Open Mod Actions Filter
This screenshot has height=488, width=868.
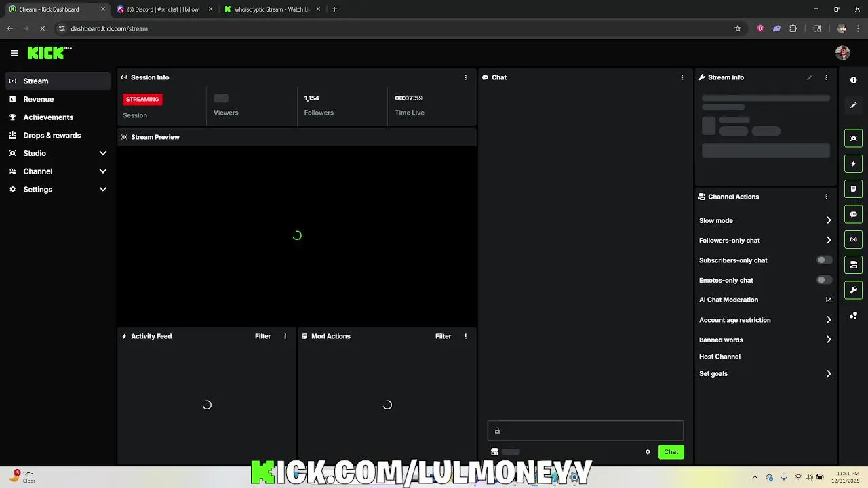click(443, 336)
